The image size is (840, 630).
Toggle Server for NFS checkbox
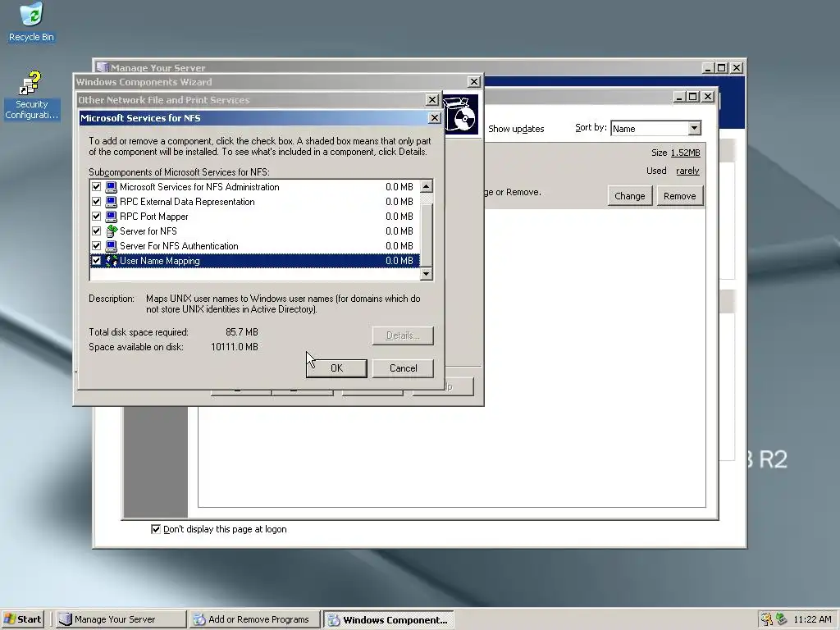pos(97,231)
